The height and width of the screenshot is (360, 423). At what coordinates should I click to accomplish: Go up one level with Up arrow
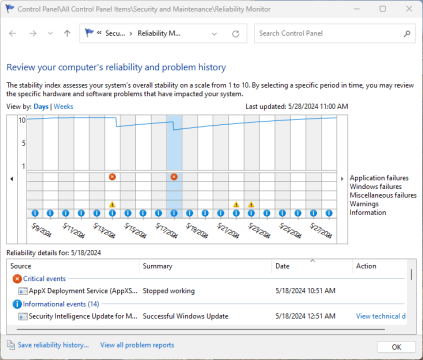tap(67, 33)
